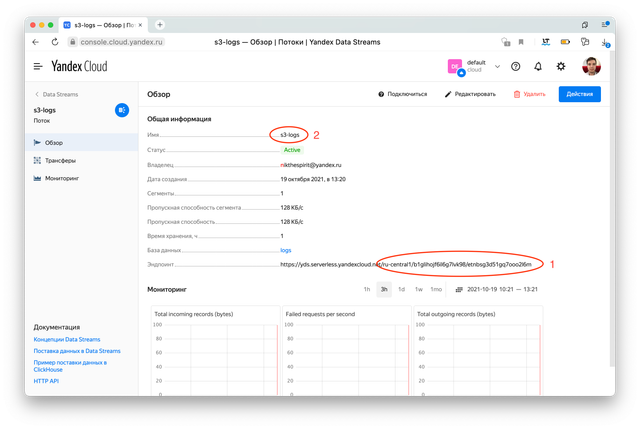Open the Мониторинг sidebar section
The height and width of the screenshot is (429, 640).
(x=61, y=177)
